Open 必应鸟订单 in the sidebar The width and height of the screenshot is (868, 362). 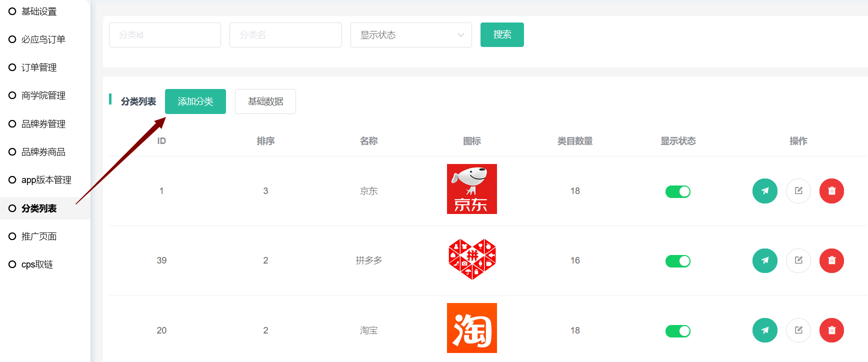(x=43, y=39)
